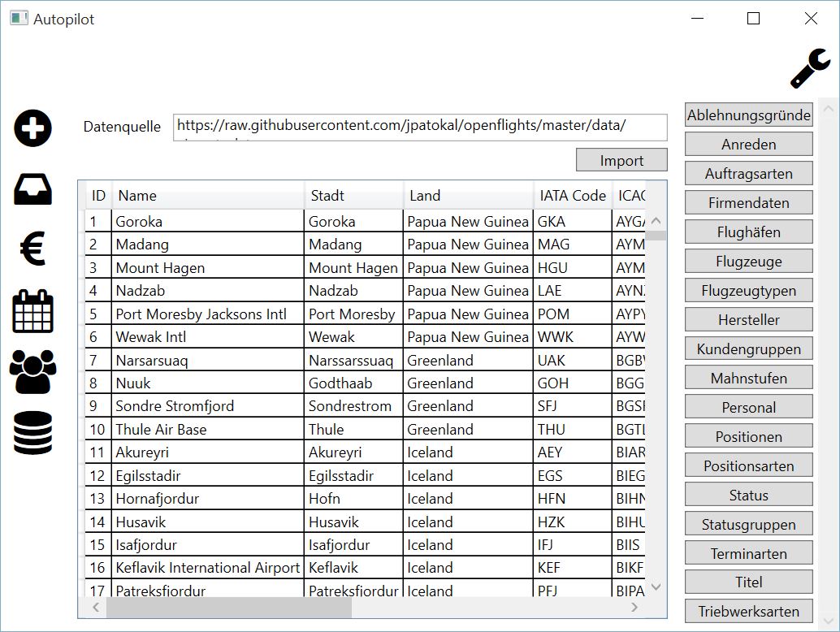Click the Autopilot app icon in title bar

pyautogui.click(x=19, y=19)
